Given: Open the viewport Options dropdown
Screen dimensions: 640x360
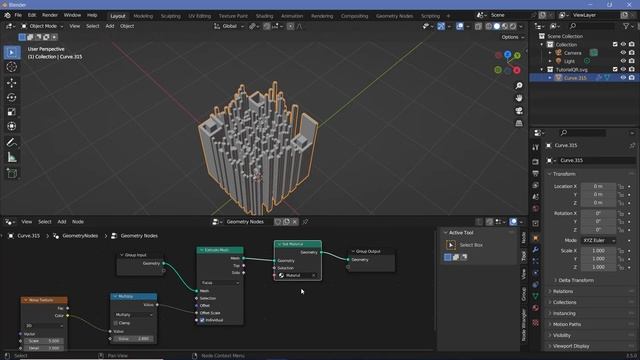Looking at the screenshot, I should tap(513, 37).
